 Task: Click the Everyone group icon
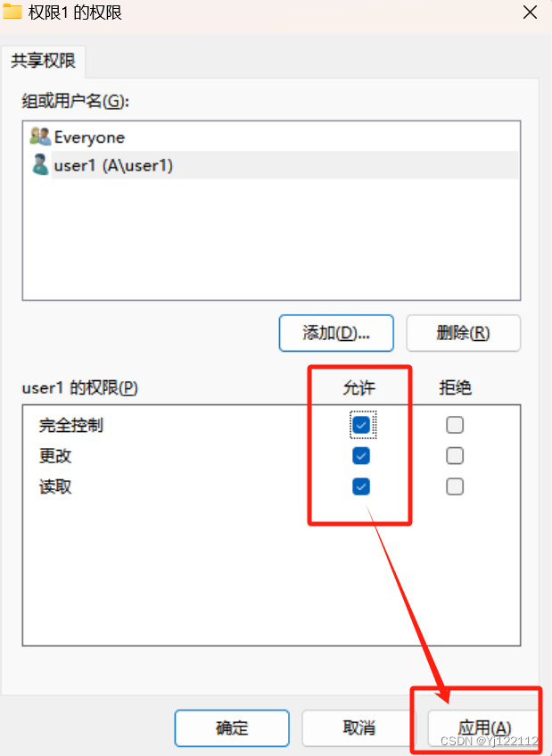[40, 137]
